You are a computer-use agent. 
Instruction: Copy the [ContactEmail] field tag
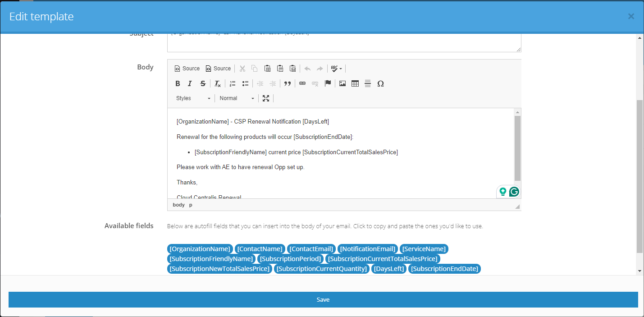click(x=311, y=249)
